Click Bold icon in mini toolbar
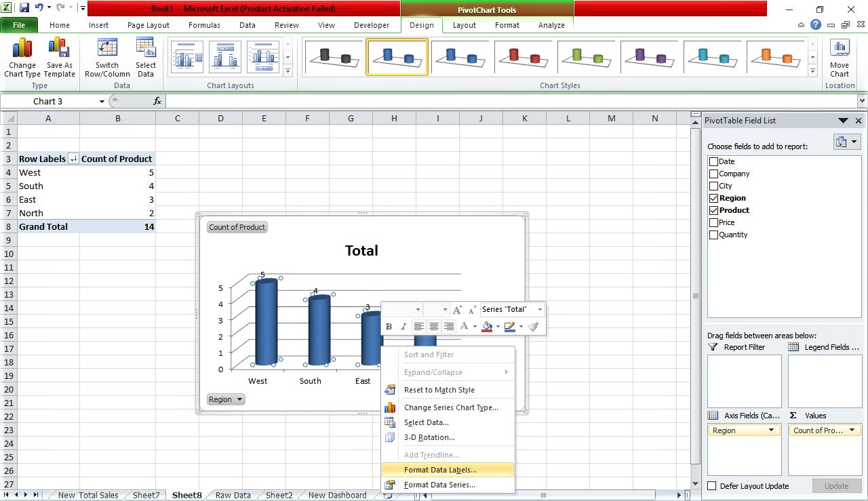This screenshot has width=868, height=501. pos(389,326)
